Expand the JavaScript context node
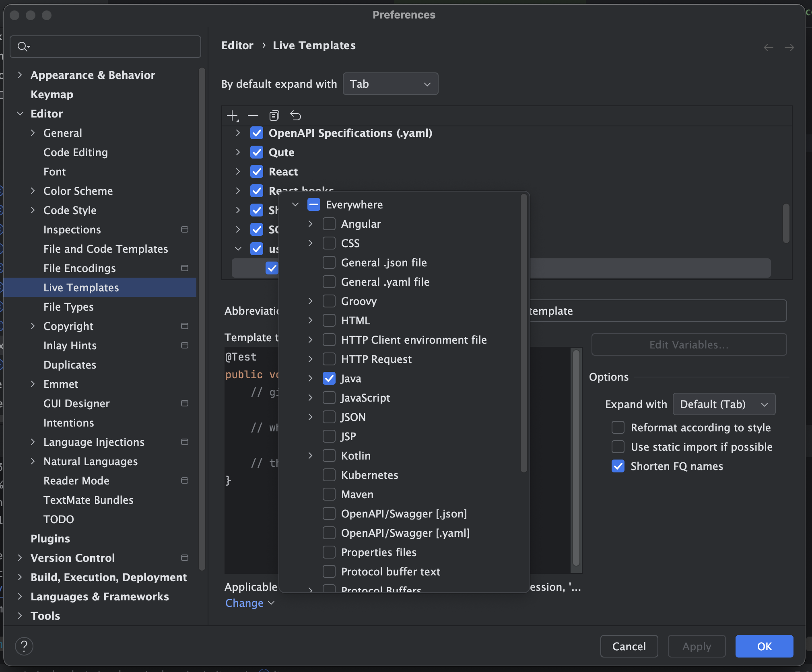This screenshot has height=672, width=812. pos(310,398)
